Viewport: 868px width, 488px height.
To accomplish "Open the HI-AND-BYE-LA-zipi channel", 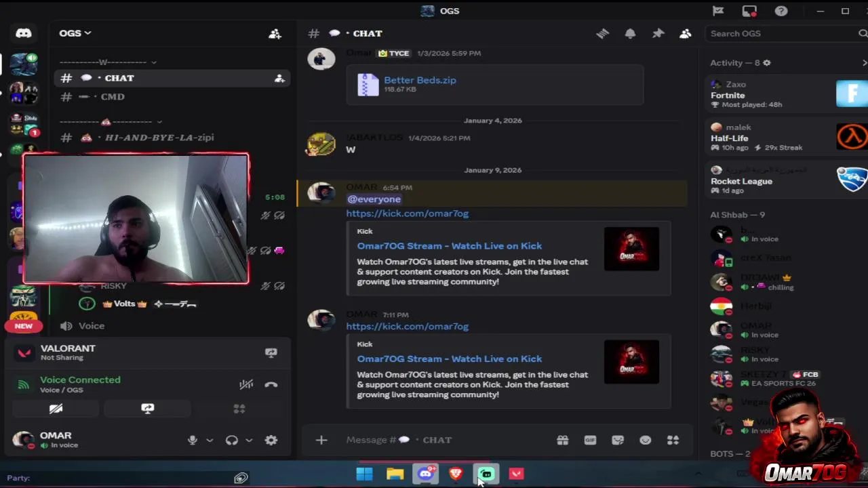I will click(172, 138).
